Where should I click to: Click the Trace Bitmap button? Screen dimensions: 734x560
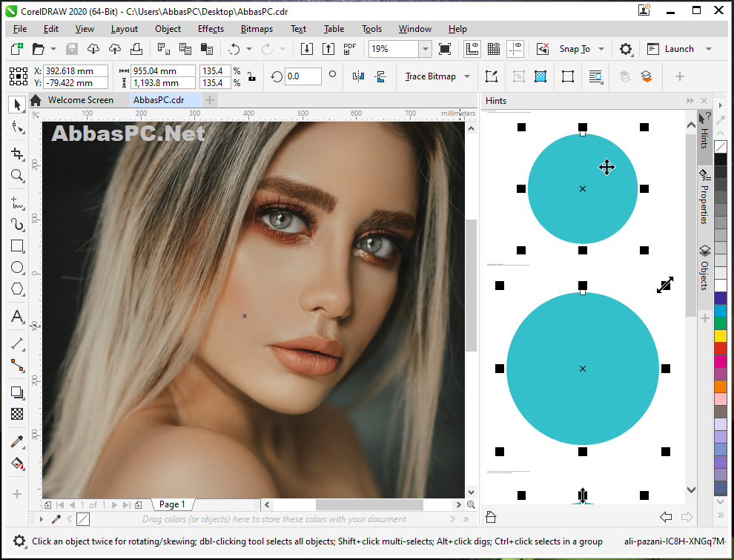pyautogui.click(x=430, y=76)
